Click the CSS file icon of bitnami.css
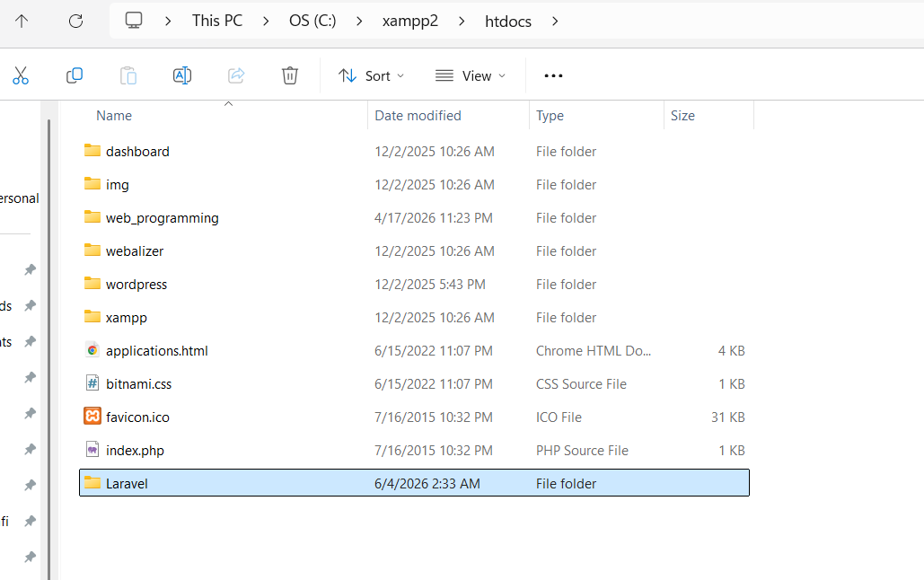This screenshot has height=580, width=924. click(92, 383)
